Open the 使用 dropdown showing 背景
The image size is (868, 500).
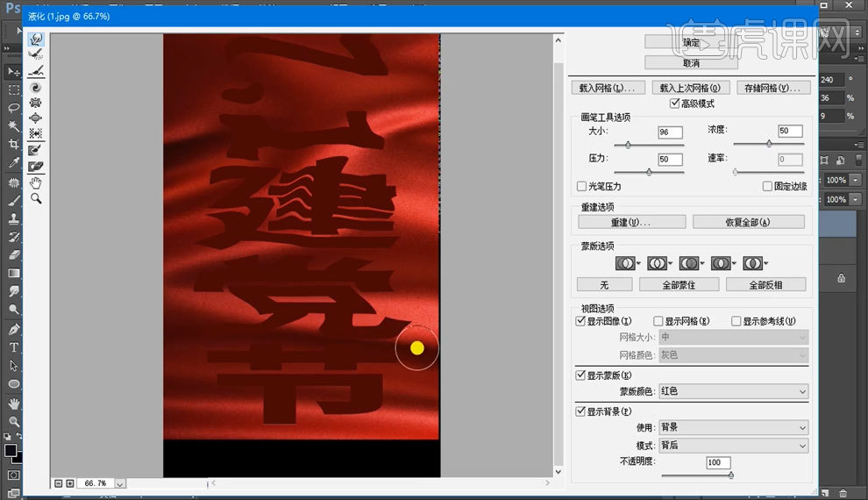coord(734,427)
